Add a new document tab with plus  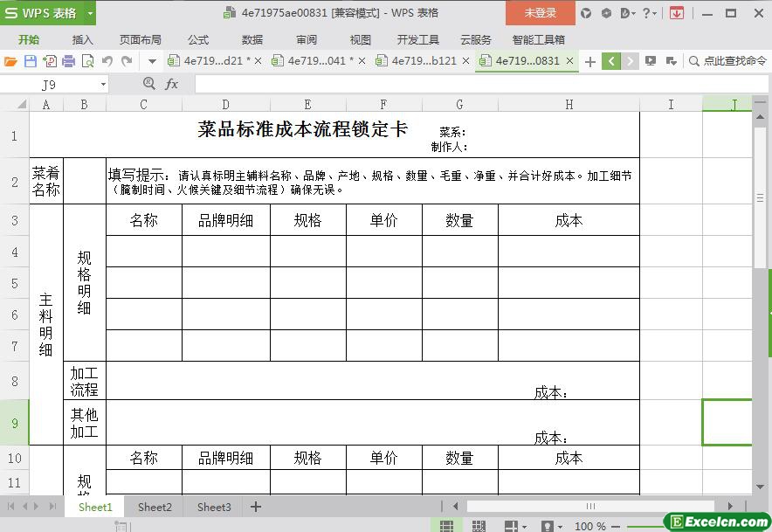(589, 61)
